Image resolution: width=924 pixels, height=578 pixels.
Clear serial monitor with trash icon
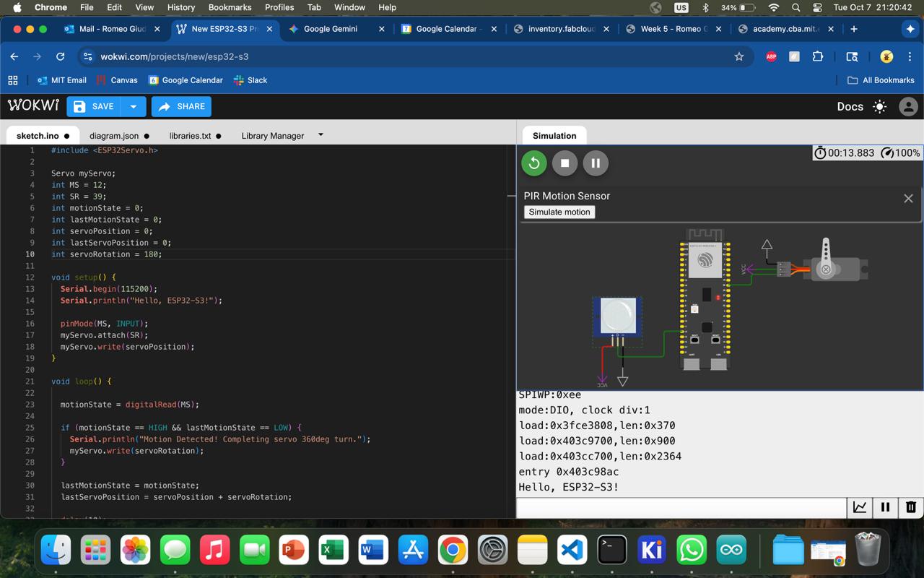[910, 507]
